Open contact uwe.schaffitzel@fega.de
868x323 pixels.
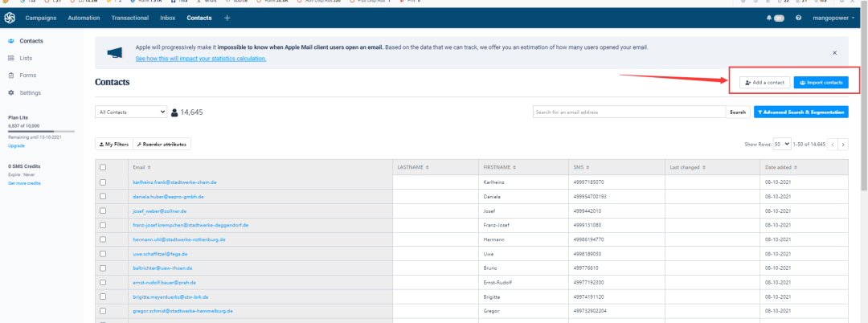(160, 254)
